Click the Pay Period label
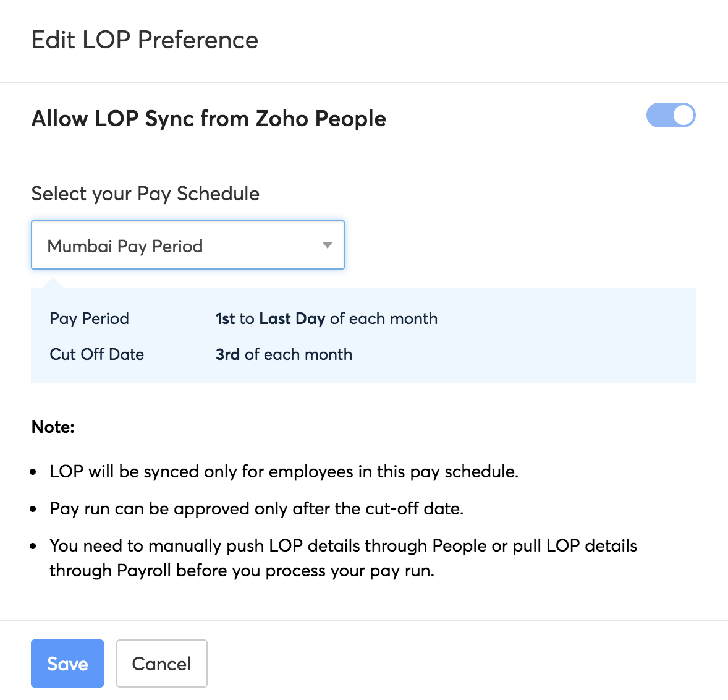This screenshot has width=728, height=700. pyautogui.click(x=89, y=318)
